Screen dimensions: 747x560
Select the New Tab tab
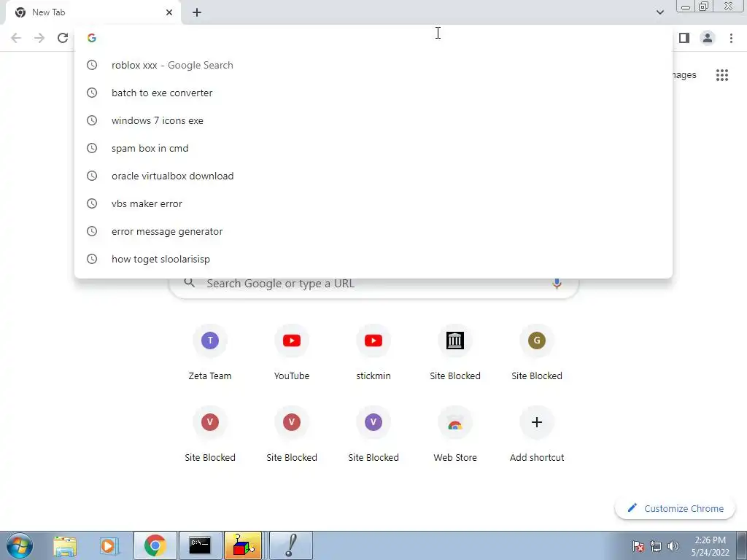tap(93, 13)
